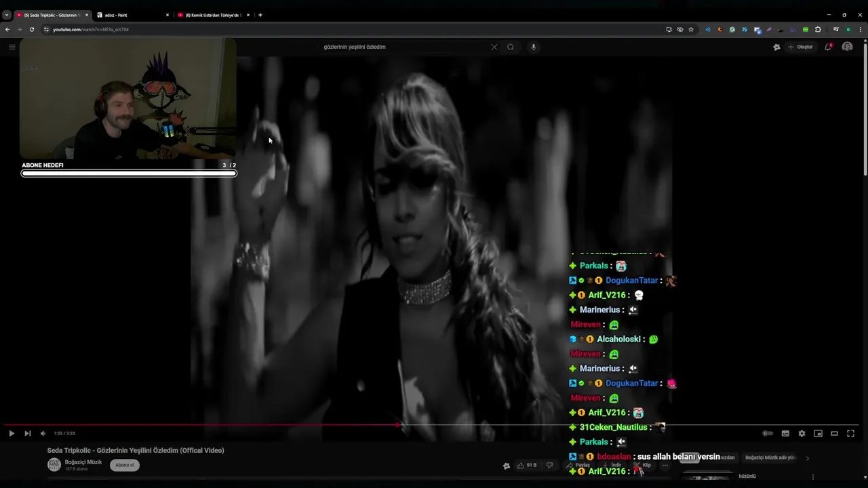Open the player settings gear

[x=802, y=434]
